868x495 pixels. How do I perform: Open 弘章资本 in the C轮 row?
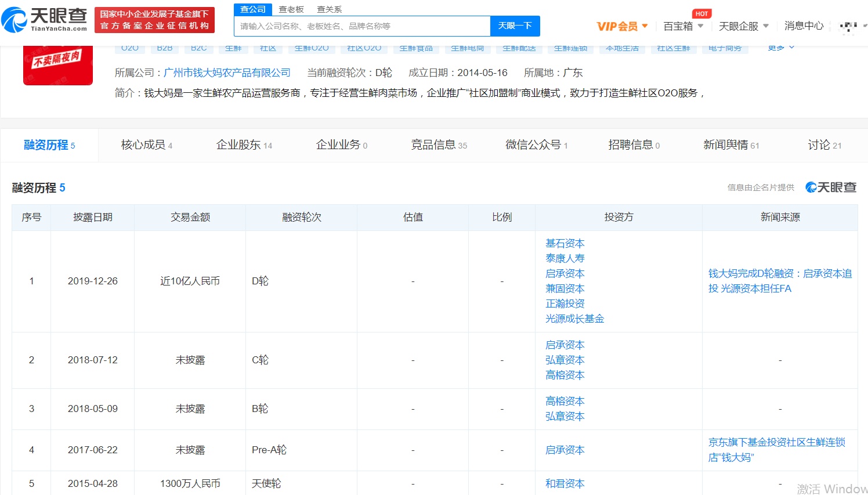click(x=565, y=360)
